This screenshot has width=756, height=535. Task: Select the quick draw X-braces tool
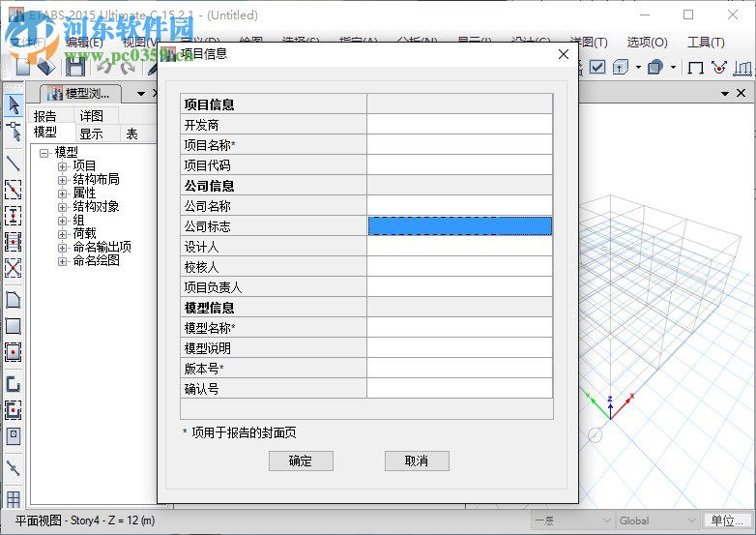(x=13, y=267)
